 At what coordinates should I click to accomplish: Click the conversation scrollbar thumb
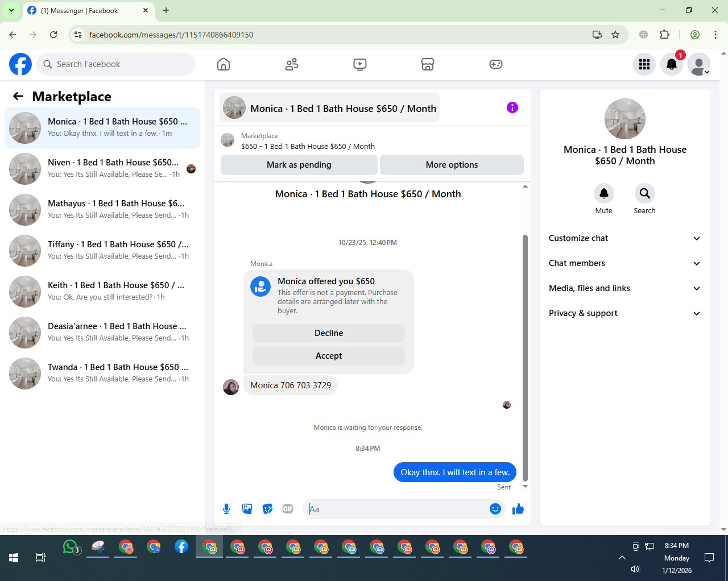pyautogui.click(x=525, y=358)
